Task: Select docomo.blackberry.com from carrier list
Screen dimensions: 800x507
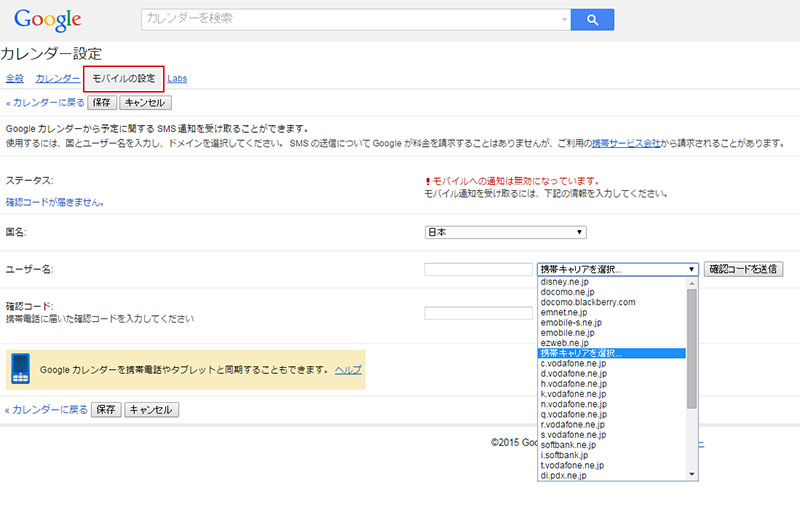Action: (612, 302)
